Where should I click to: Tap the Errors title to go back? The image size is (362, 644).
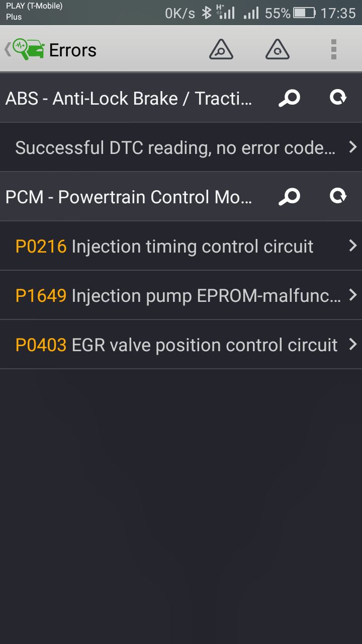coord(73,50)
